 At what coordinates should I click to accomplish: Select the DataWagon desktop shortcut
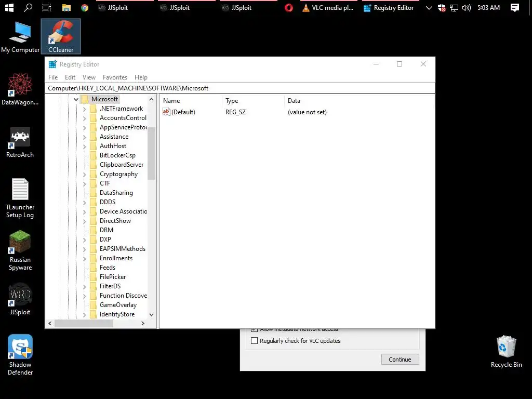pos(20,89)
